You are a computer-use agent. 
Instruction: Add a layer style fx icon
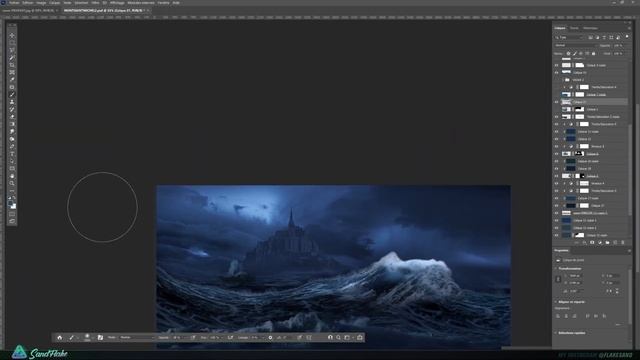[x=584, y=242]
